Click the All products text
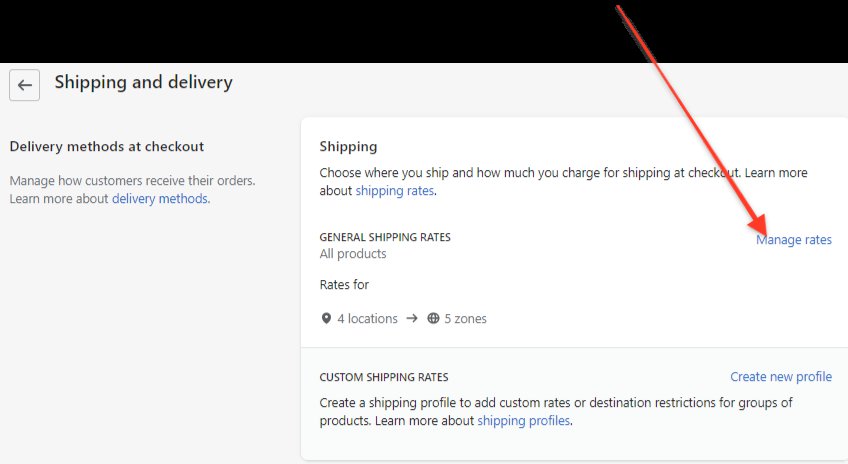The height and width of the screenshot is (464, 848). (x=353, y=254)
